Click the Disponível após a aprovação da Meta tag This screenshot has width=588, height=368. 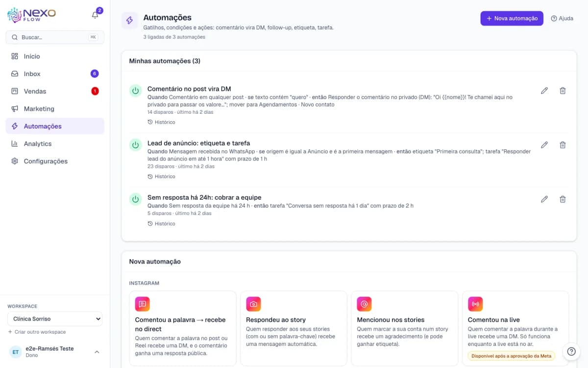(511, 356)
